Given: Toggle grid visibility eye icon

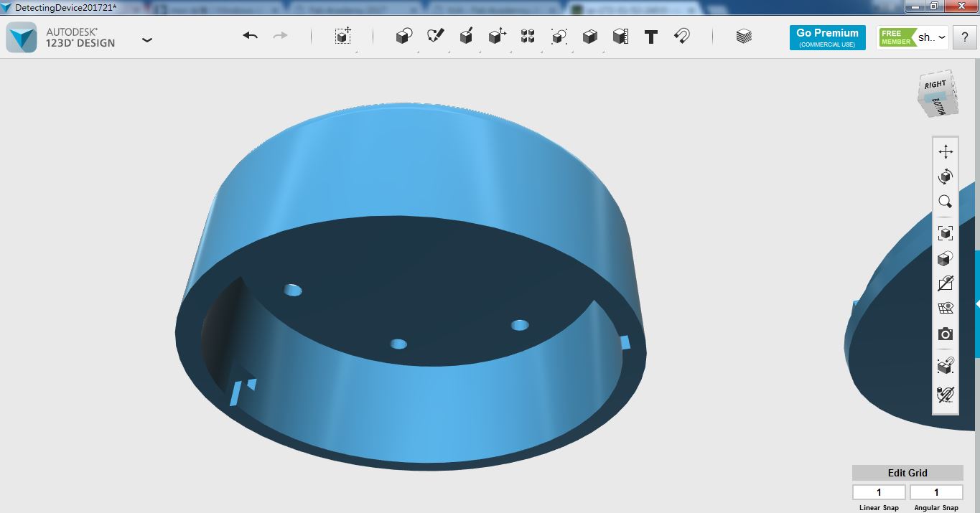Looking at the screenshot, I should pos(946,309).
